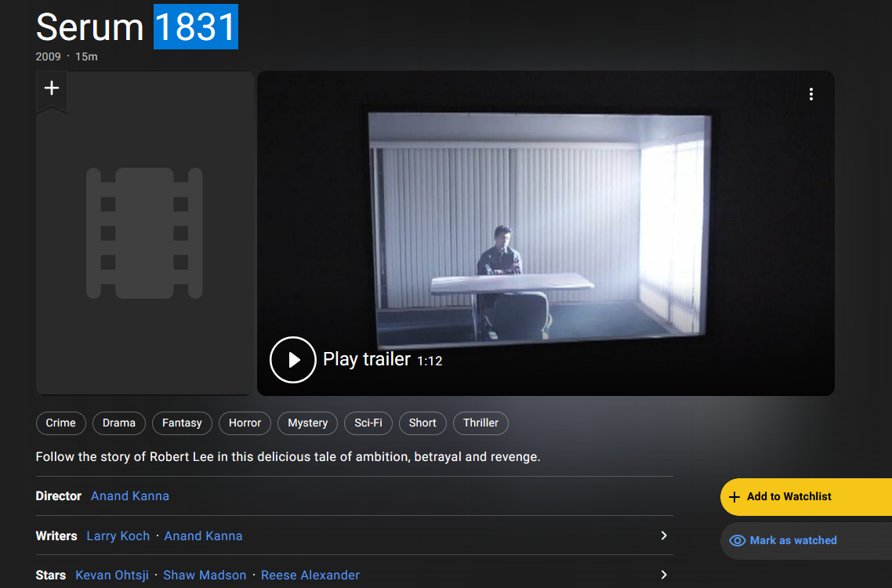Click the 15m runtime text
This screenshot has width=892, height=588.
pyautogui.click(x=86, y=57)
